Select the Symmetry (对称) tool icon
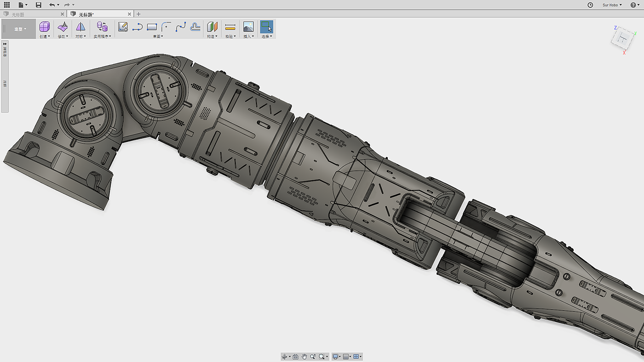The width and height of the screenshot is (644, 362). (x=80, y=27)
